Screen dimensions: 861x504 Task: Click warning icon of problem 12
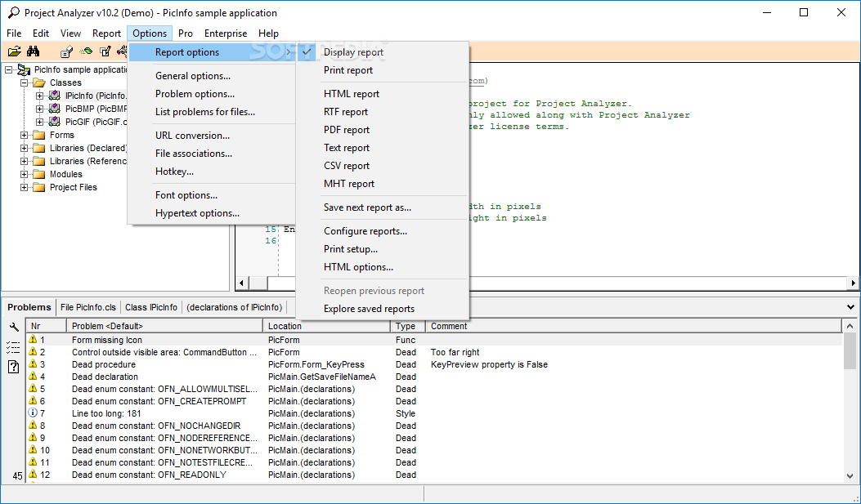click(x=33, y=475)
